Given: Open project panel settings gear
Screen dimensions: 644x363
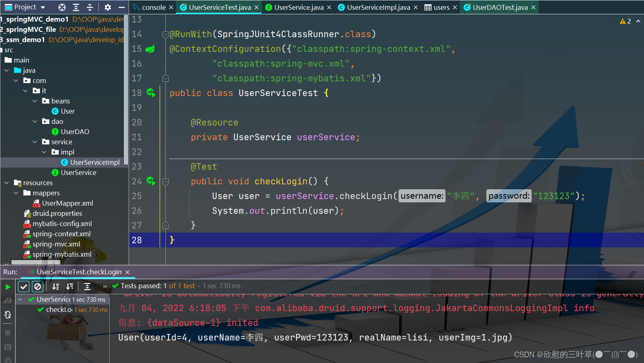Looking at the screenshot, I should pyautogui.click(x=108, y=7).
